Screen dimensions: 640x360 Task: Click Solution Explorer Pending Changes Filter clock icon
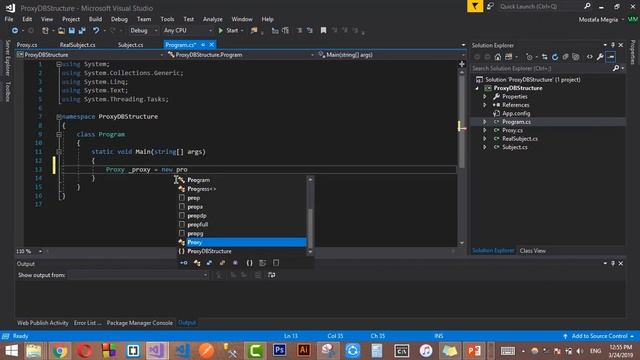(x=529, y=57)
